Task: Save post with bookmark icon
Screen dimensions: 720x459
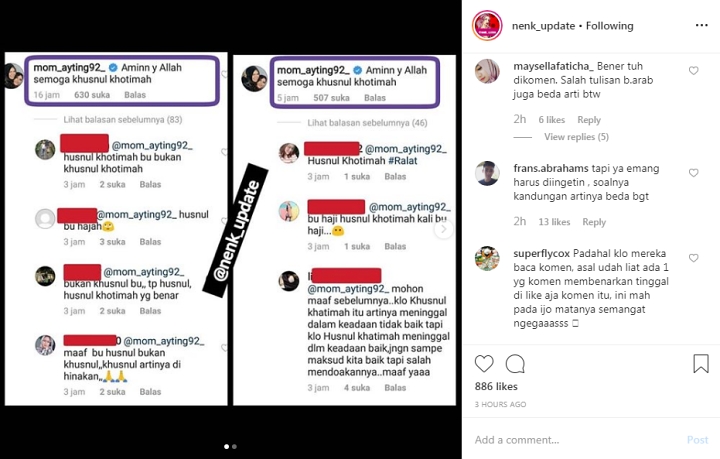Action: (x=701, y=364)
